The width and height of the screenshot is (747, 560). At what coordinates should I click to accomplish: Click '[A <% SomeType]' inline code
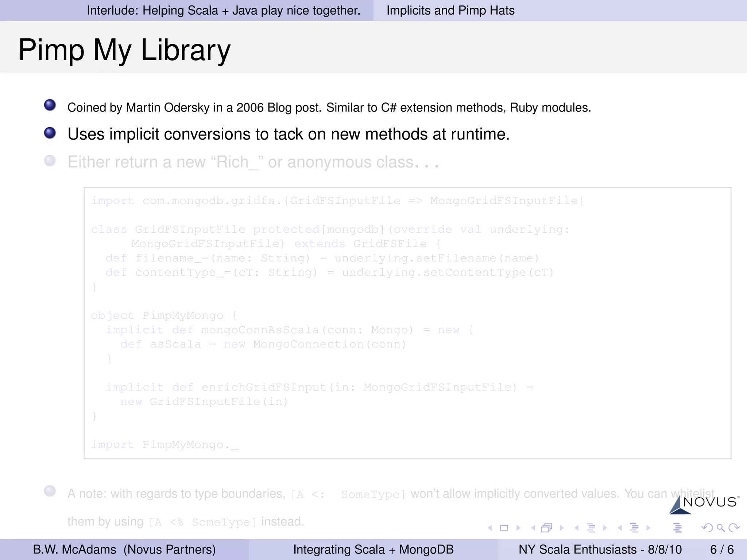tap(203, 522)
